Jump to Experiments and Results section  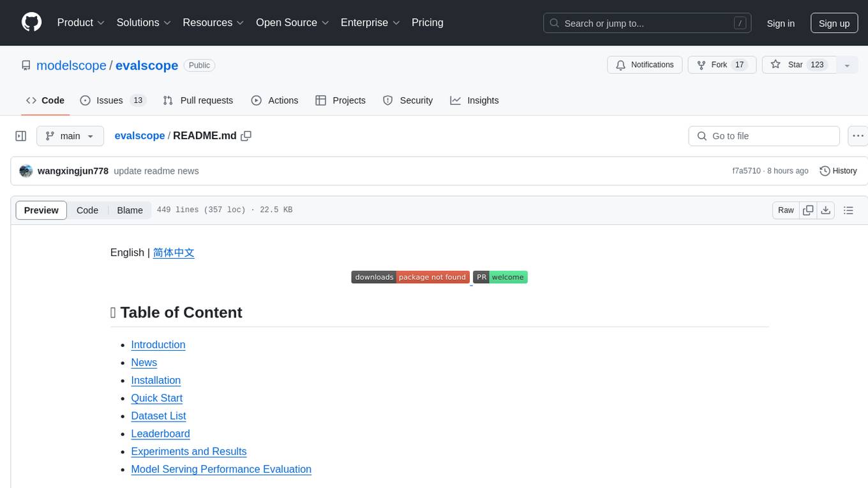click(x=189, y=452)
